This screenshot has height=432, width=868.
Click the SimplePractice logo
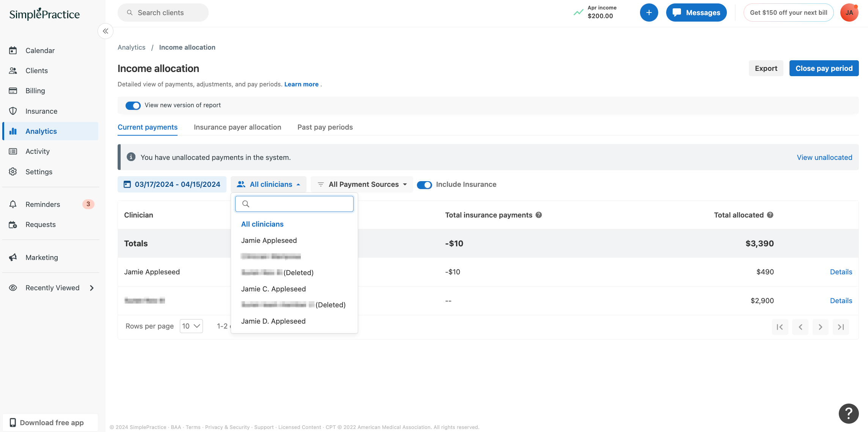click(x=44, y=14)
